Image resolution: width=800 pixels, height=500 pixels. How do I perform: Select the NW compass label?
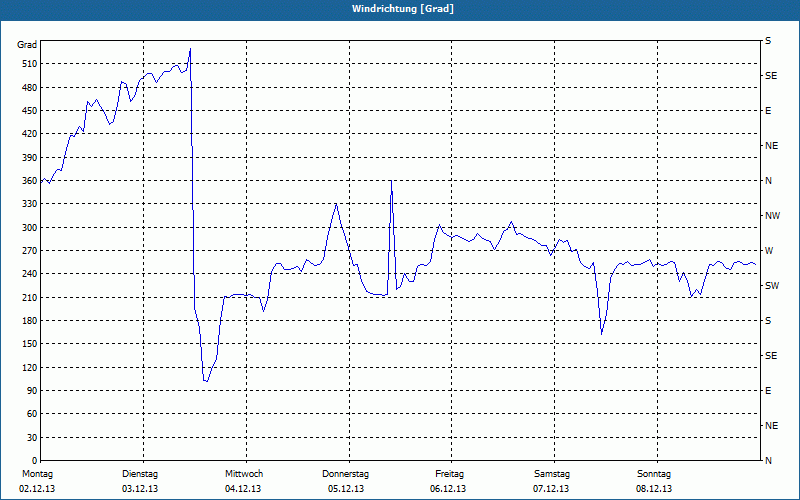click(772, 216)
